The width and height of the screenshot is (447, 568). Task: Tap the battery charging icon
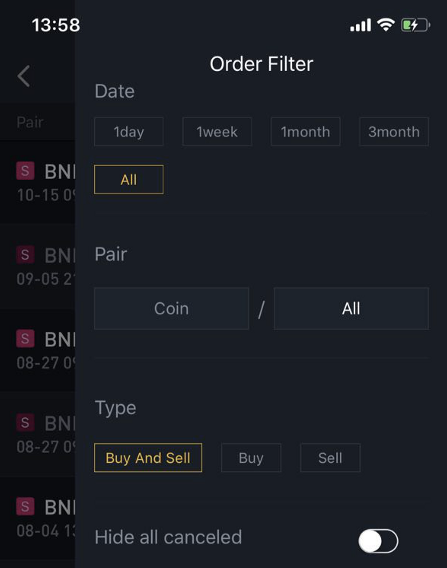coord(415,25)
